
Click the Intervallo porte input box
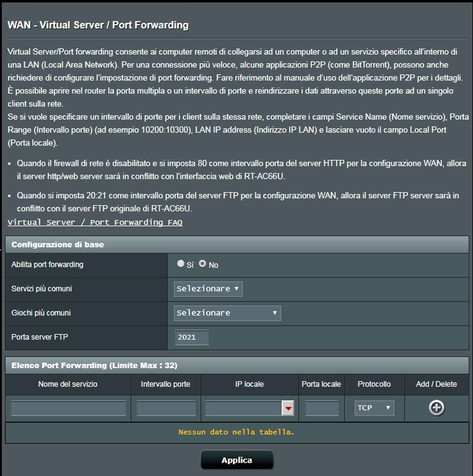pyautogui.click(x=166, y=408)
